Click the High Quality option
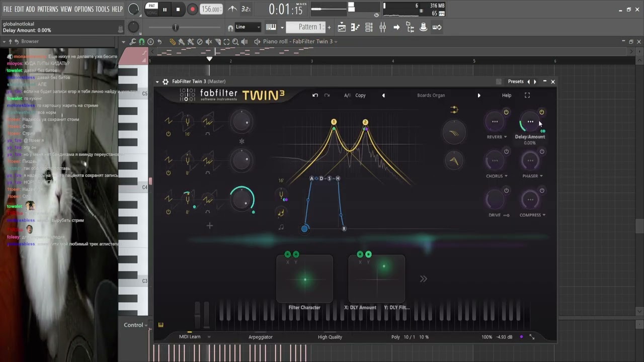Viewport: 644px width, 362px height. [x=330, y=337]
